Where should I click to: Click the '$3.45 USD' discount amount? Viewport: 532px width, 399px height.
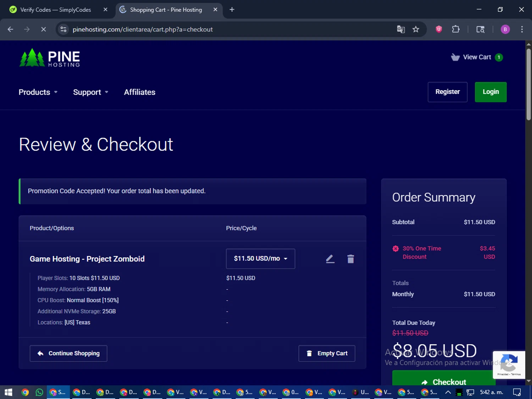pos(487,253)
